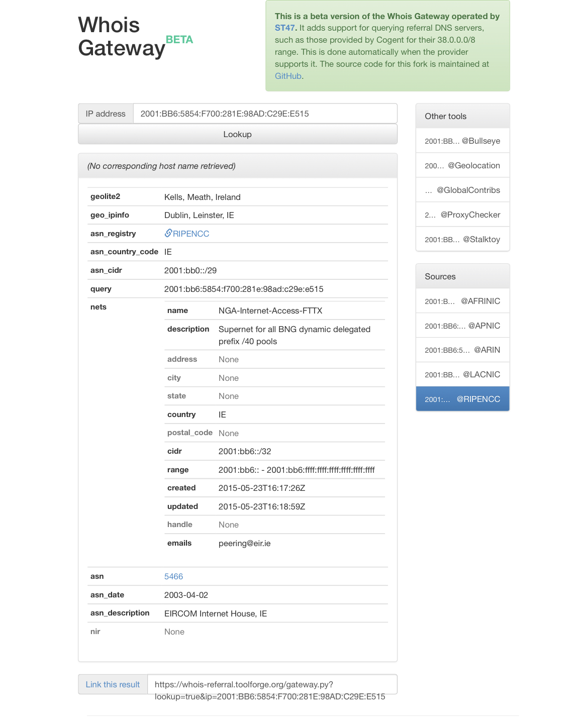Click the nets country value IE
588x723 pixels.
click(x=222, y=415)
